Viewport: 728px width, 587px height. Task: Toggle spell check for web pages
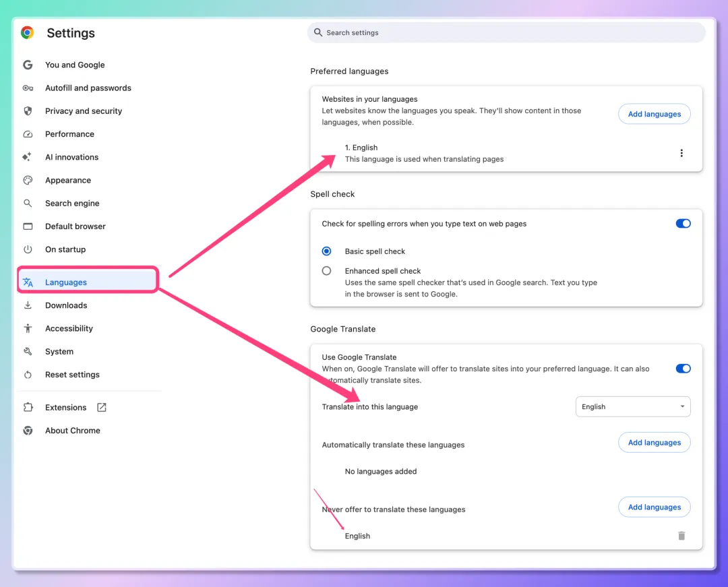(x=683, y=224)
